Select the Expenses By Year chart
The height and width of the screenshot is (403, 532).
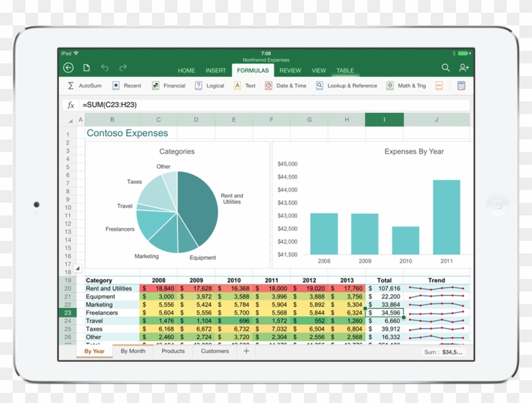coord(372,205)
